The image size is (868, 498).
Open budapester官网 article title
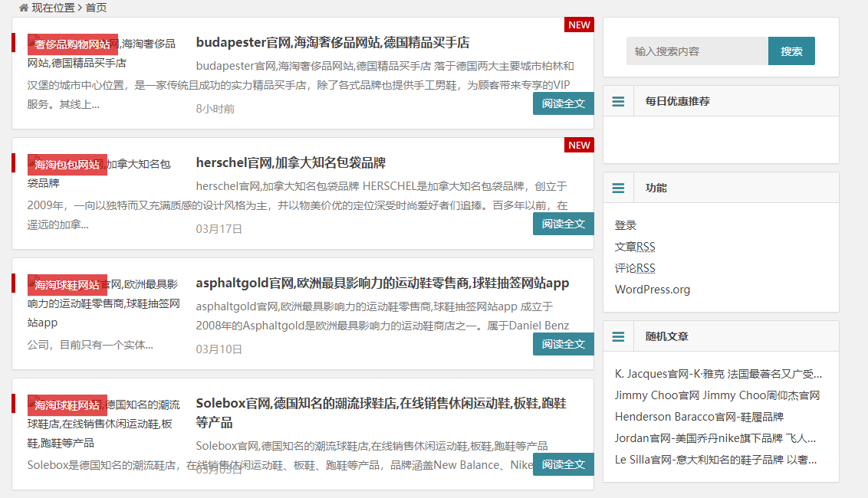click(x=333, y=43)
